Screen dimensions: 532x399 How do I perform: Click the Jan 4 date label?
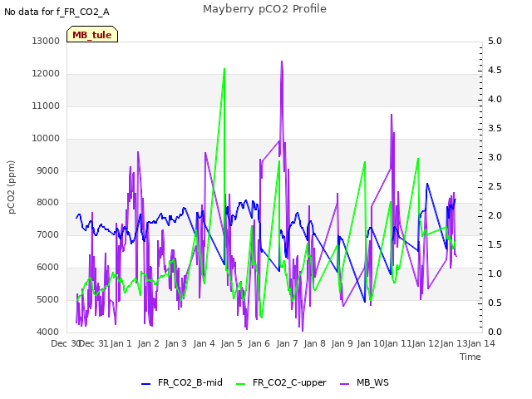(x=204, y=343)
